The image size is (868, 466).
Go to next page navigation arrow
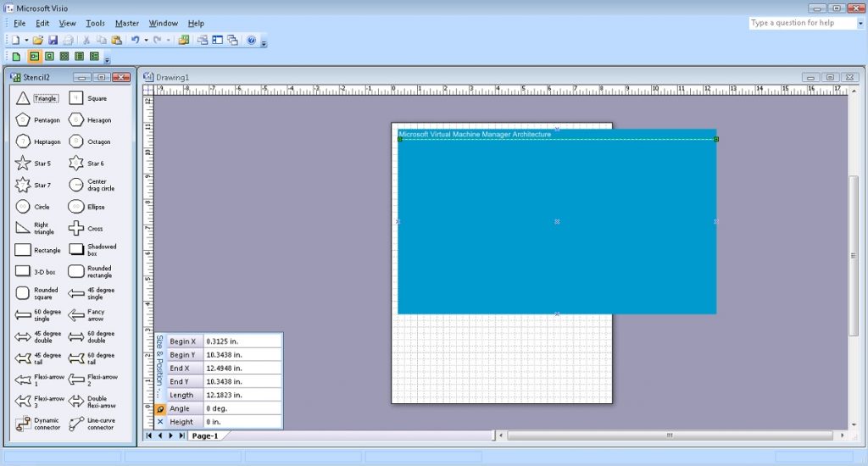[x=170, y=436]
